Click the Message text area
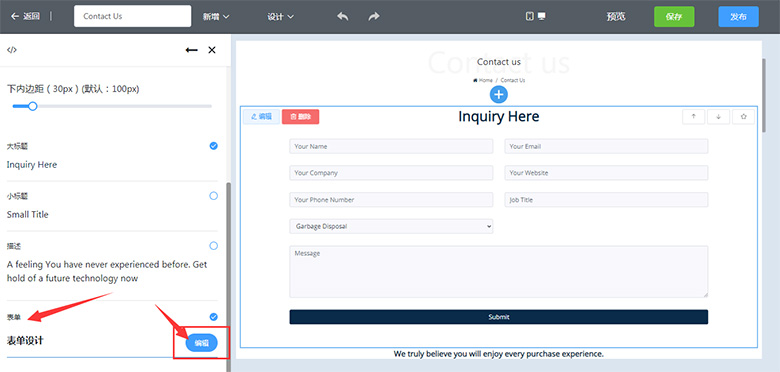 tap(498, 272)
